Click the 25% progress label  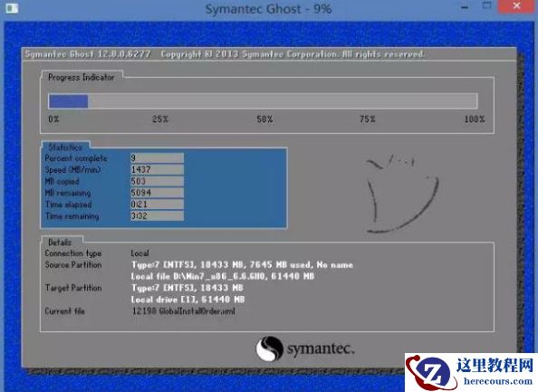tap(160, 120)
